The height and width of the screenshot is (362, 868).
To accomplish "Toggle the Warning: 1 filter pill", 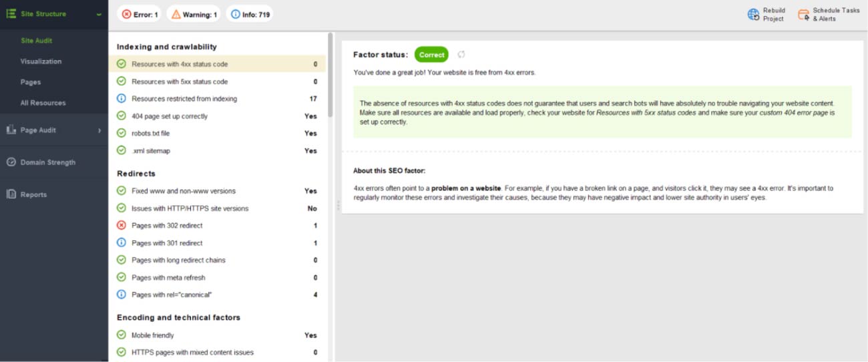I will click(x=193, y=14).
